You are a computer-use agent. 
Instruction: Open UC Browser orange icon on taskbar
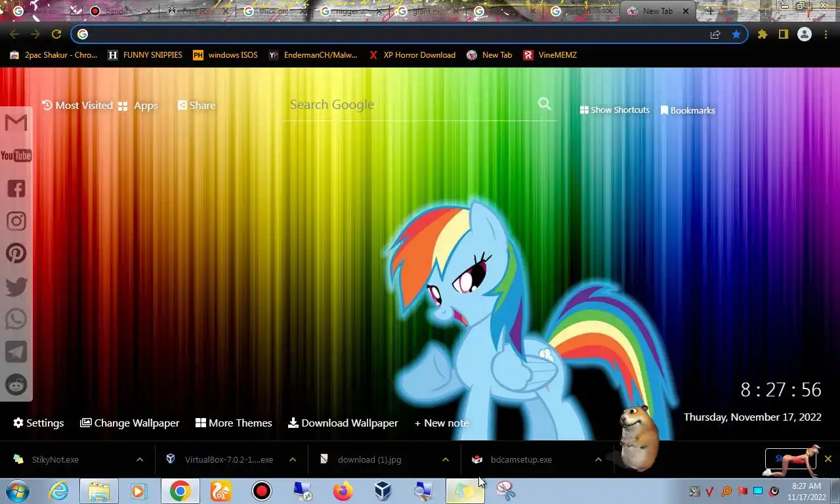coord(221,491)
